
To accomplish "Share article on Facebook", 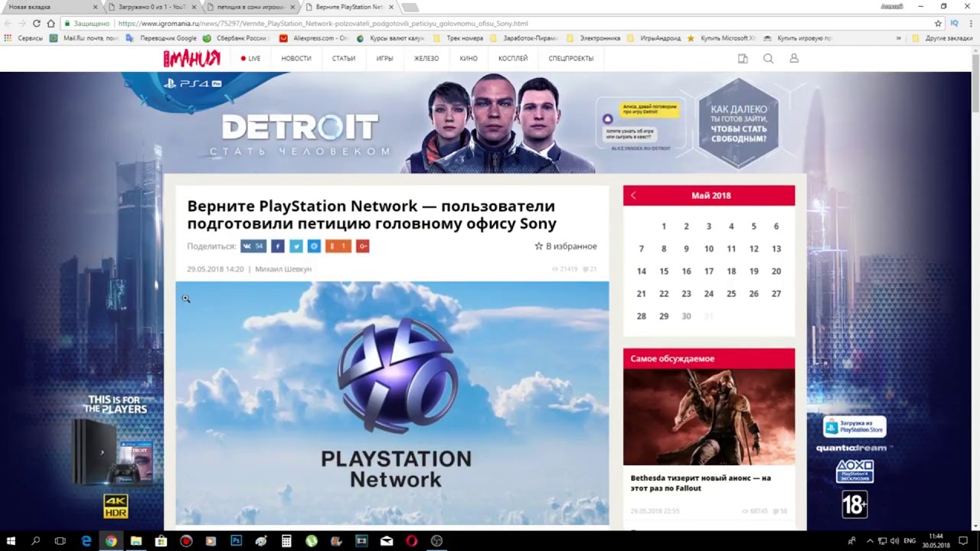I will tap(278, 246).
